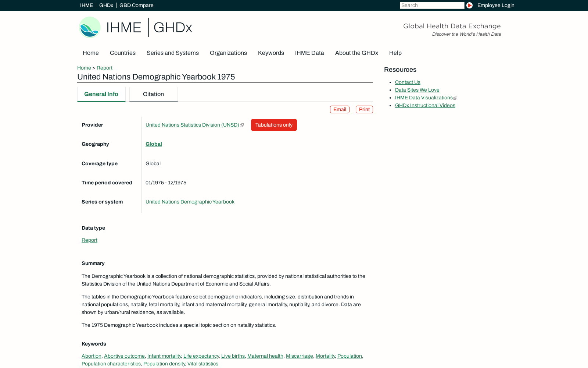Click the GHDx header logo text

(173, 27)
